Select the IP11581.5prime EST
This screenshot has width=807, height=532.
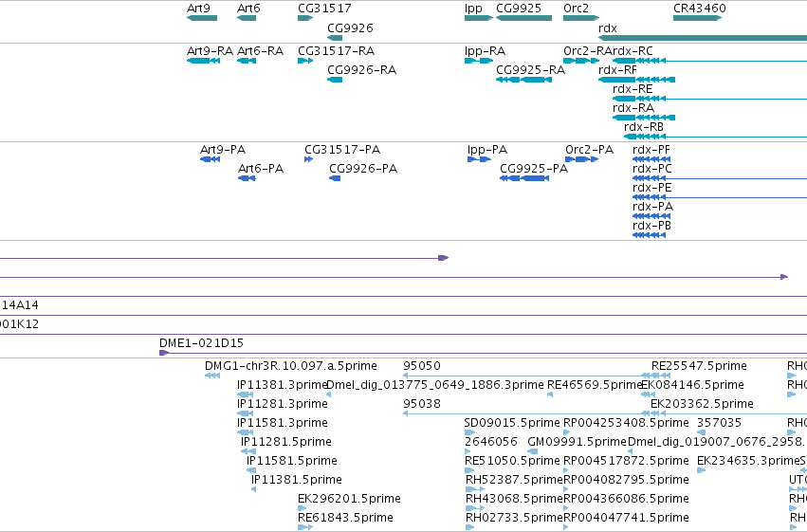[251, 470]
